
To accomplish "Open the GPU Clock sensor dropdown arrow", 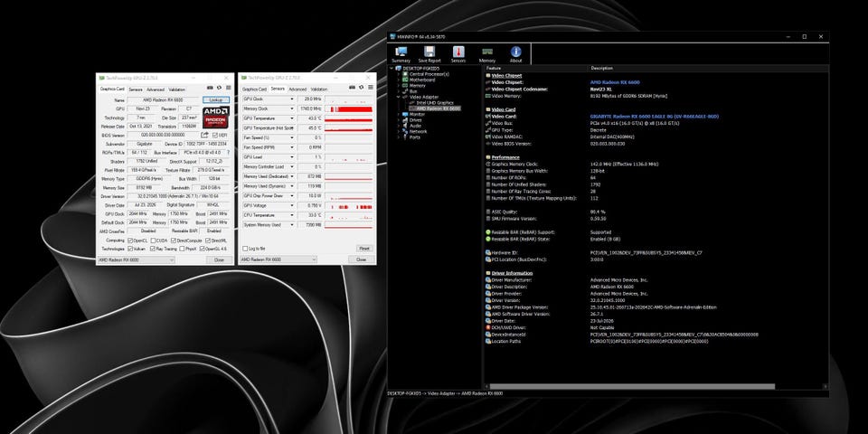I will (292, 99).
